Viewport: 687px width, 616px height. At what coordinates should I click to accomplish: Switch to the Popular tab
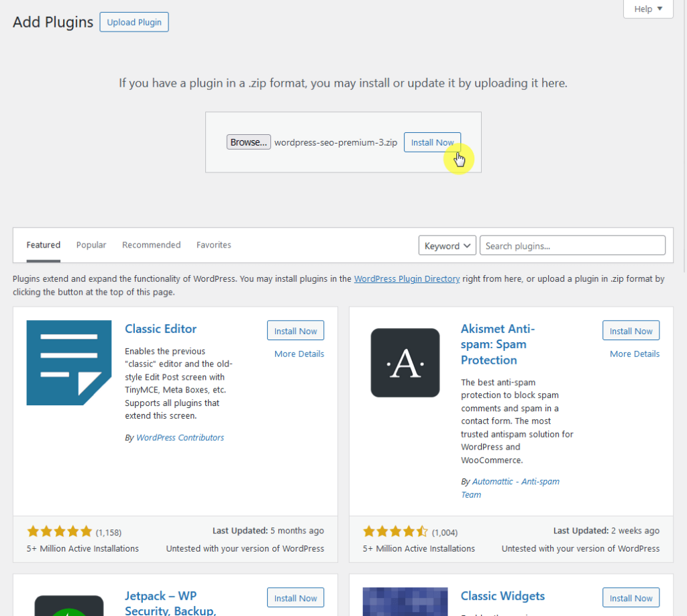pyautogui.click(x=91, y=245)
